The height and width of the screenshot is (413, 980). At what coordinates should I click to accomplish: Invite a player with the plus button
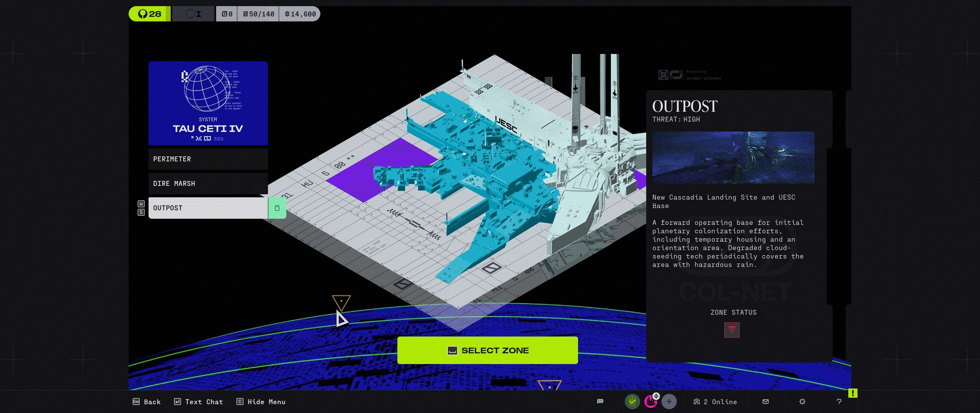[x=669, y=402]
